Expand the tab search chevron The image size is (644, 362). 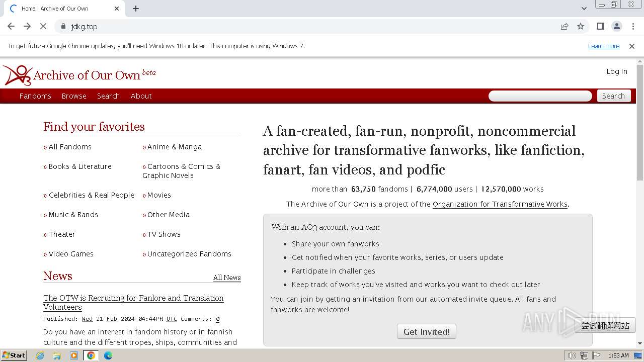pos(584,9)
